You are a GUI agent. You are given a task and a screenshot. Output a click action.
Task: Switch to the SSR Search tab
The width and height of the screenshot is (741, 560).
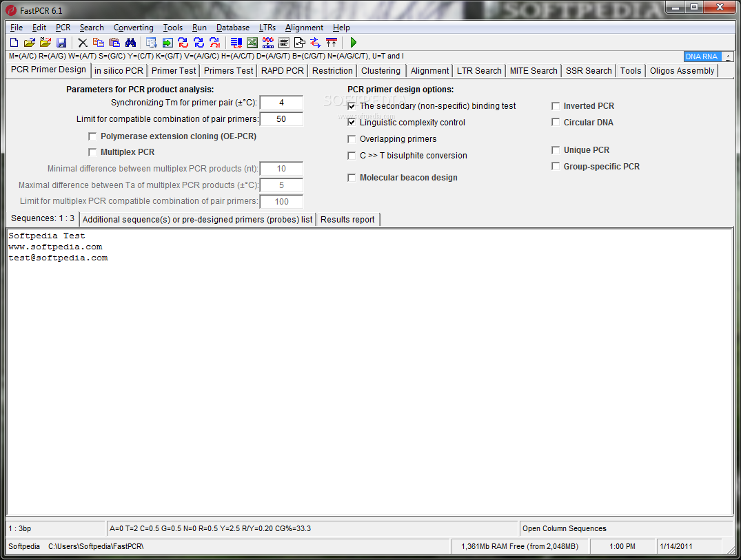589,71
